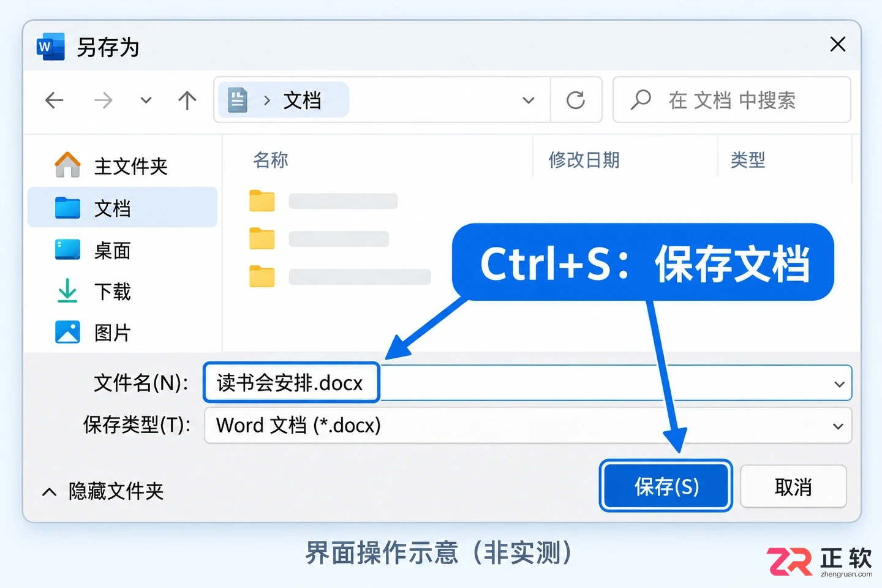Select the third folder in file list
Viewport: 882px width, 588px height.
(x=340, y=277)
